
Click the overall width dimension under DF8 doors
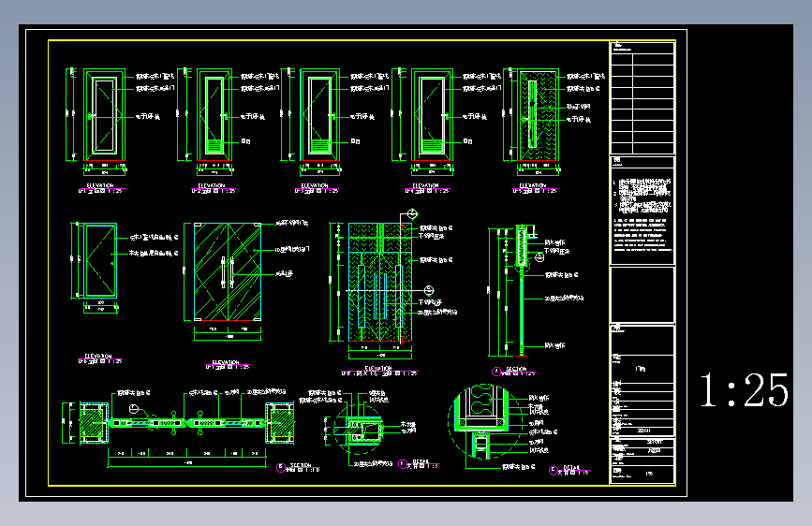tap(380, 355)
